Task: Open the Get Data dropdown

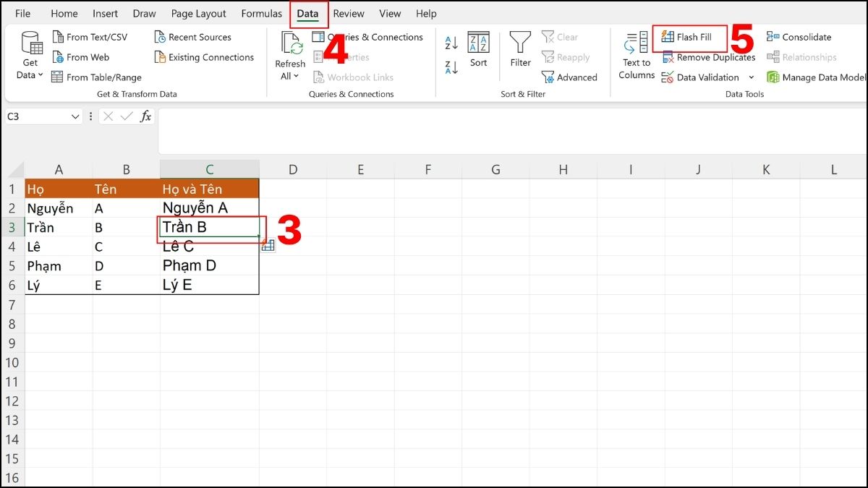Action: click(30, 55)
